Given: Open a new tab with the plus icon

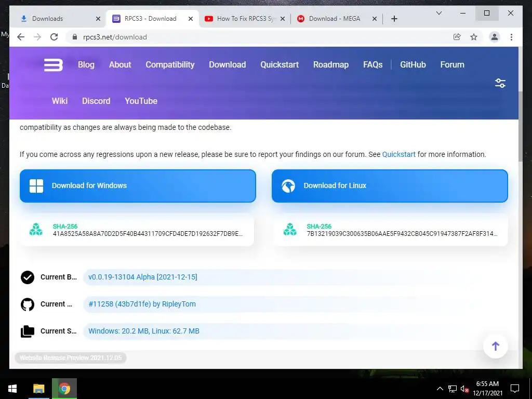Looking at the screenshot, I should tap(394, 19).
